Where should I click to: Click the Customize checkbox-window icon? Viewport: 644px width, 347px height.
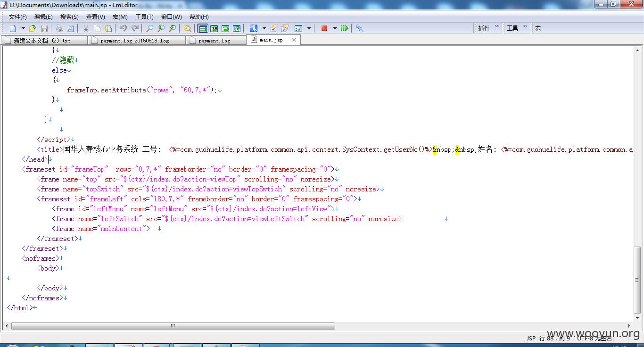tap(298, 28)
